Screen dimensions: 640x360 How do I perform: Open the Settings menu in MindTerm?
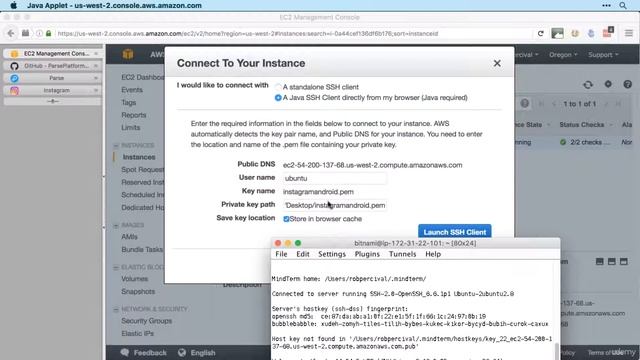pyautogui.click(x=332, y=254)
